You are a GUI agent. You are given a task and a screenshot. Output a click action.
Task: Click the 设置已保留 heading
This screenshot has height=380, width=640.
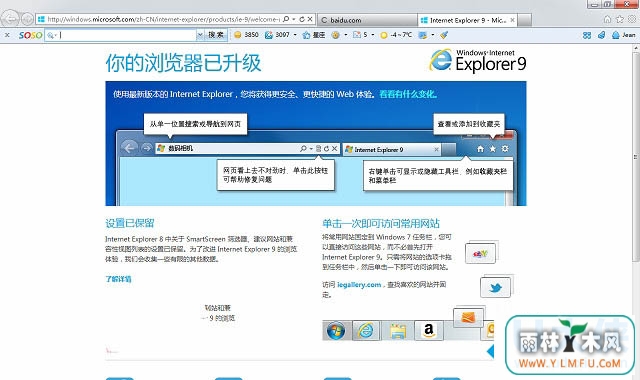tap(130, 223)
